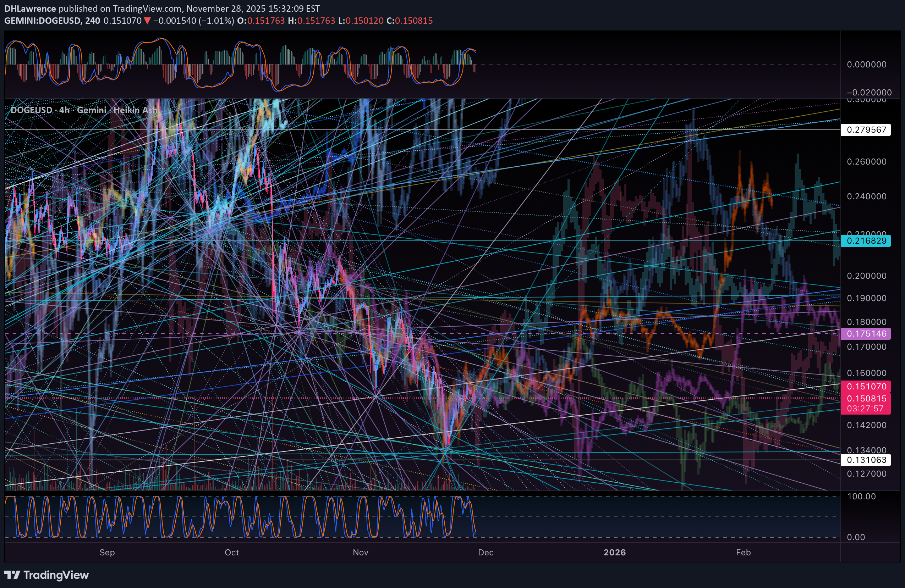The width and height of the screenshot is (905, 588).
Task: Click the TradingView logo icon
Action: point(12,575)
